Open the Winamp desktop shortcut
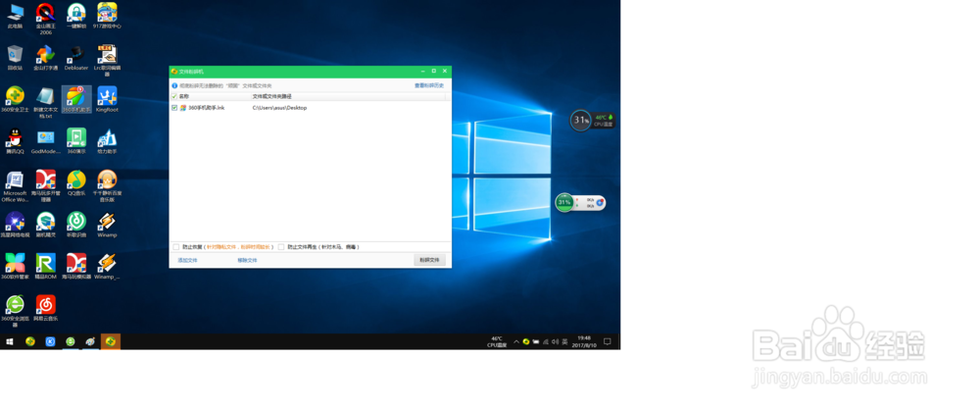 tap(107, 225)
